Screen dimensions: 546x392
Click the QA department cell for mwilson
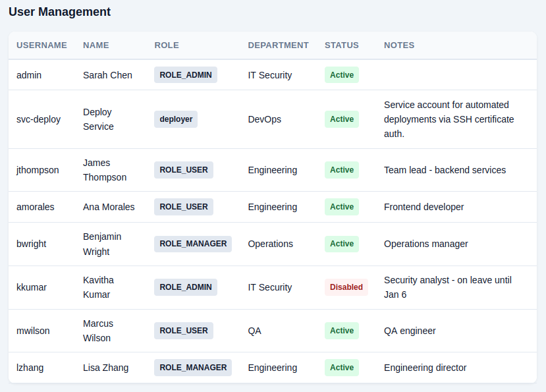coord(254,331)
